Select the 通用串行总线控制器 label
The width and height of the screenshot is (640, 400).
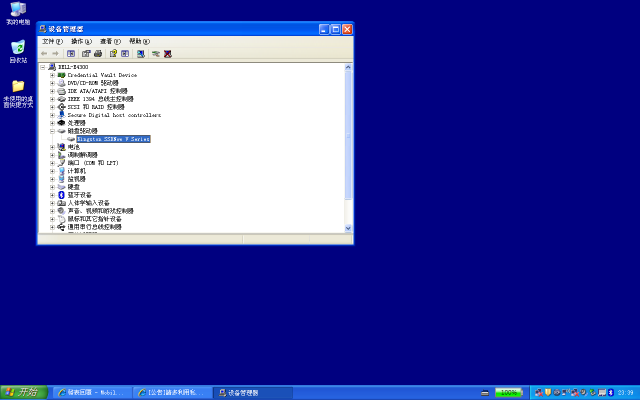click(x=94, y=227)
